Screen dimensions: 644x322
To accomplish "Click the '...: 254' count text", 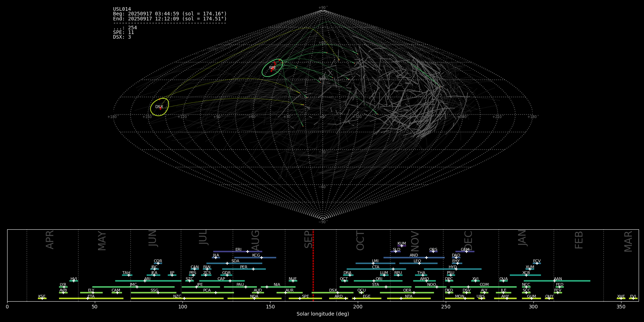I will pyautogui.click(x=125, y=28).
